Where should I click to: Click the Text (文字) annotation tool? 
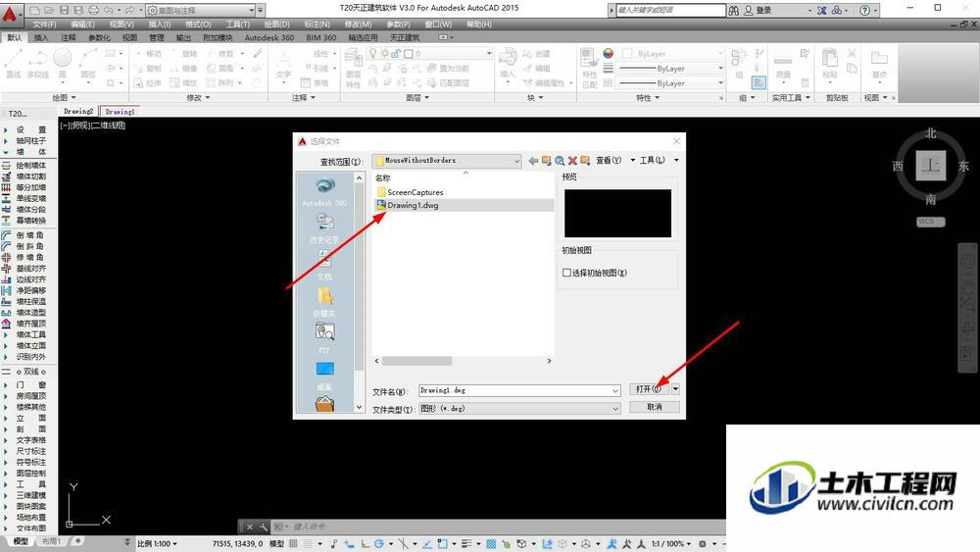click(284, 65)
